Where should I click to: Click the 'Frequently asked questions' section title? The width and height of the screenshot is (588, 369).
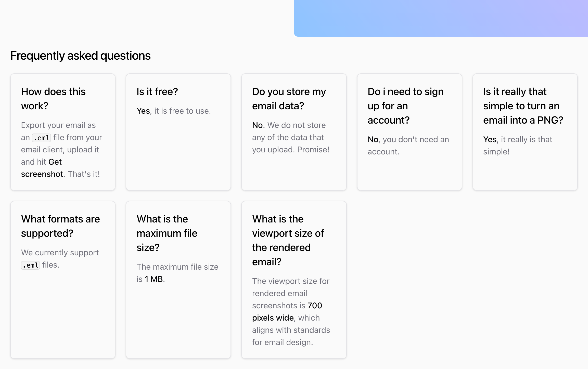pos(80,56)
